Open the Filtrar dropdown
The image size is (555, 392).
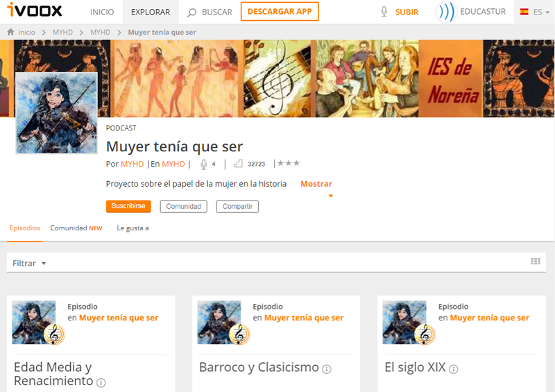click(29, 263)
